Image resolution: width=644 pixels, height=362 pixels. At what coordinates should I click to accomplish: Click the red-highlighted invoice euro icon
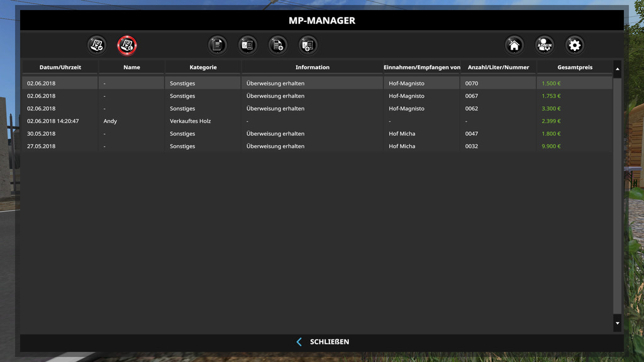(127, 45)
